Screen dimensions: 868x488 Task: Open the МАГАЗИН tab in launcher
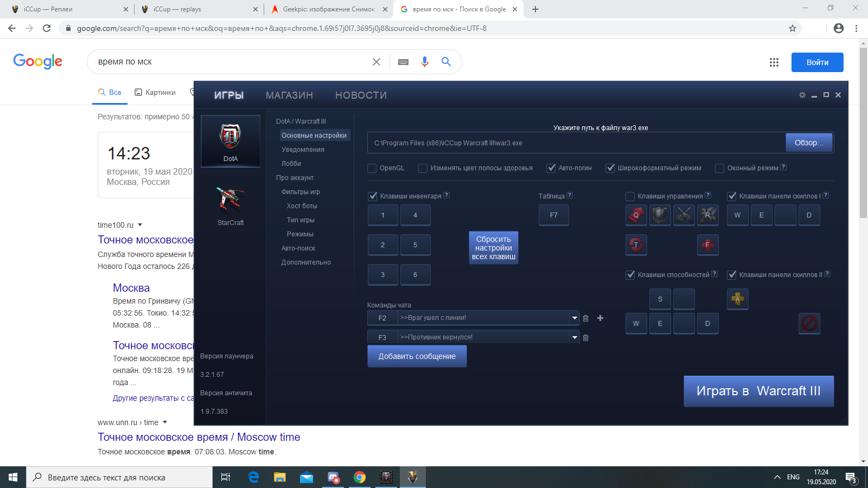[289, 95]
